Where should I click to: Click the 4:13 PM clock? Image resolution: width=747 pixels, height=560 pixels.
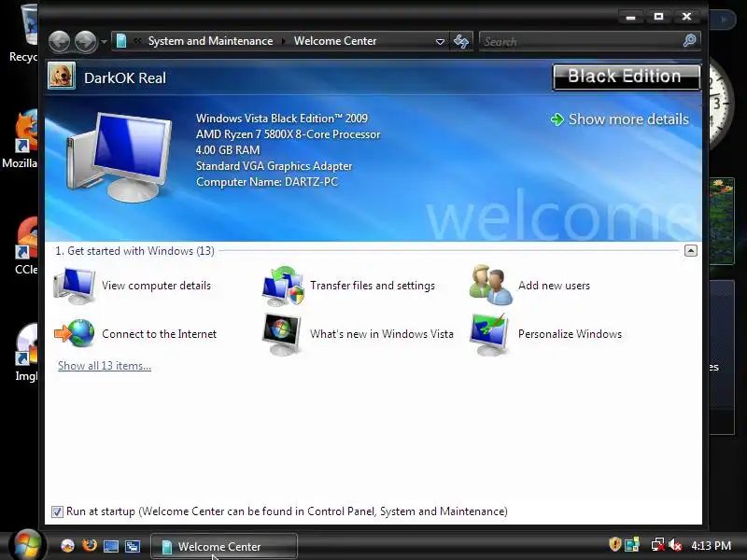click(x=711, y=545)
